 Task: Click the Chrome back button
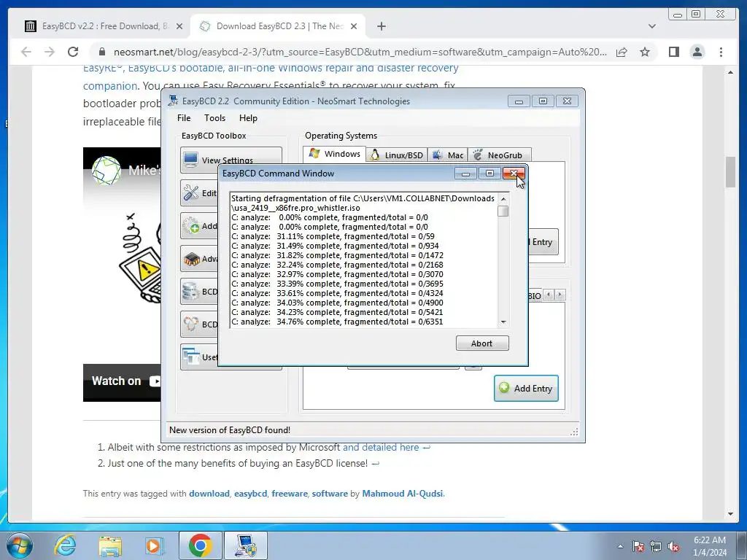pyautogui.click(x=26, y=52)
